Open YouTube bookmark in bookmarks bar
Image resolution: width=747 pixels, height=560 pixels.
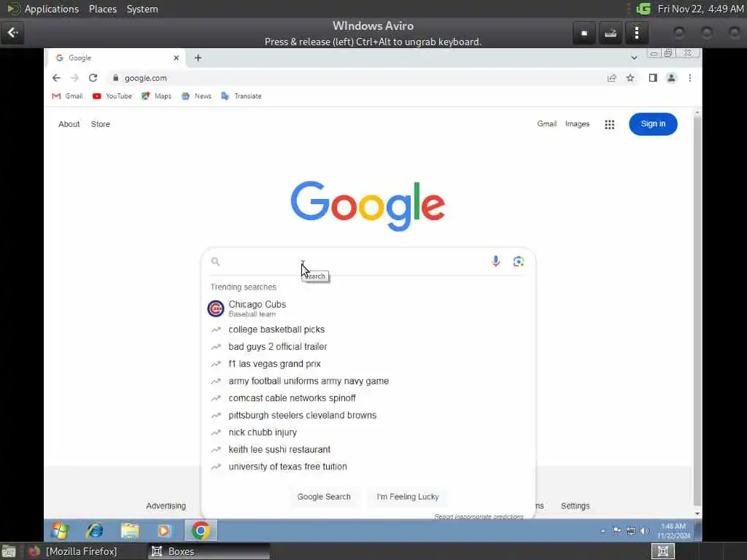(x=112, y=96)
